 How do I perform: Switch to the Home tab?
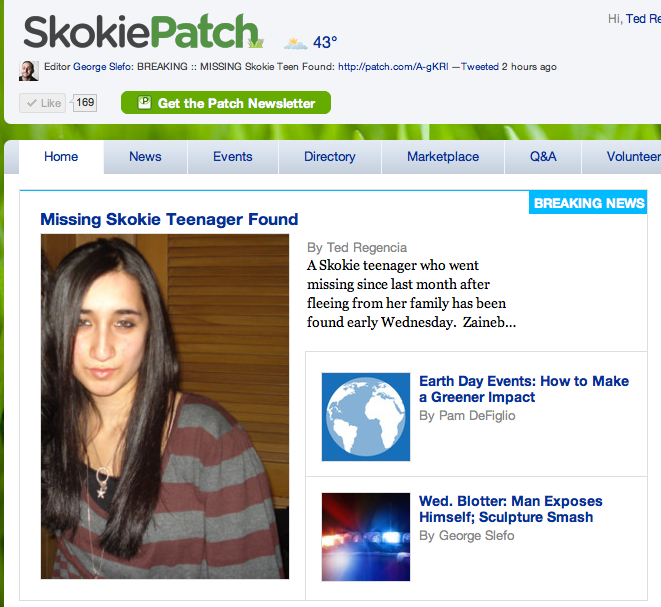[61, 157]
